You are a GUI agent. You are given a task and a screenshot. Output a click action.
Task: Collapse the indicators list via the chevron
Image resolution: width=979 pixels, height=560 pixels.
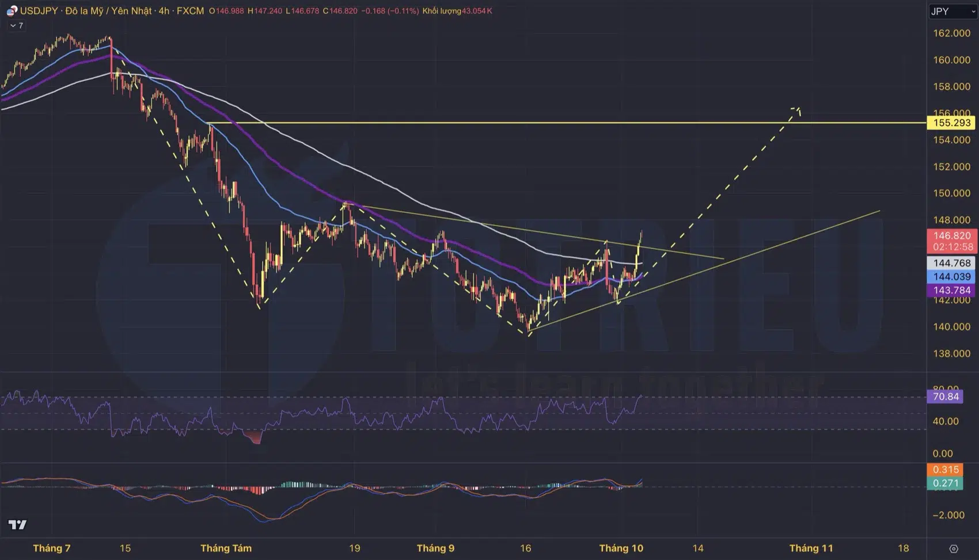[13, 25]
